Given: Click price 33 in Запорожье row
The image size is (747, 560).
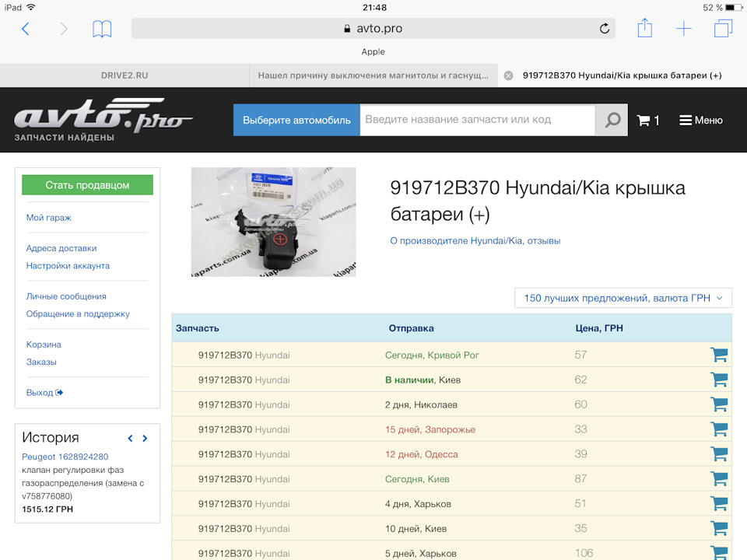Looking at the screenshot, I should tap(580, 429).
